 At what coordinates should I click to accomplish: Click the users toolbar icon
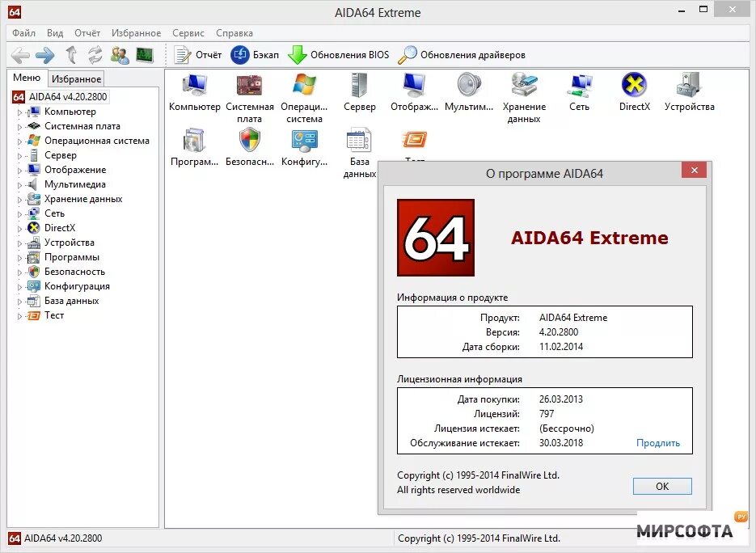tap(120, 55)
